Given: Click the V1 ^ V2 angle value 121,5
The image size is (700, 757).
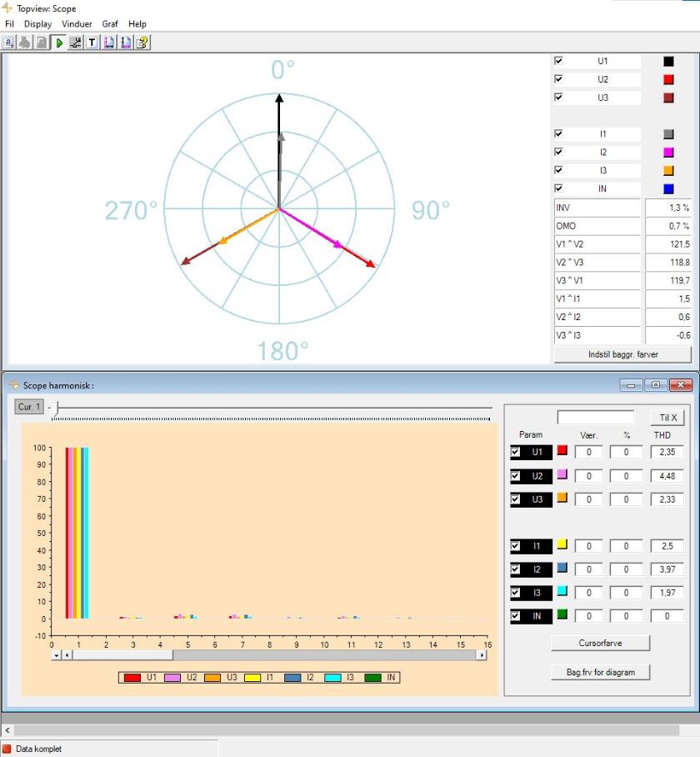Looking at the screenshot, I should click(668, 243).
